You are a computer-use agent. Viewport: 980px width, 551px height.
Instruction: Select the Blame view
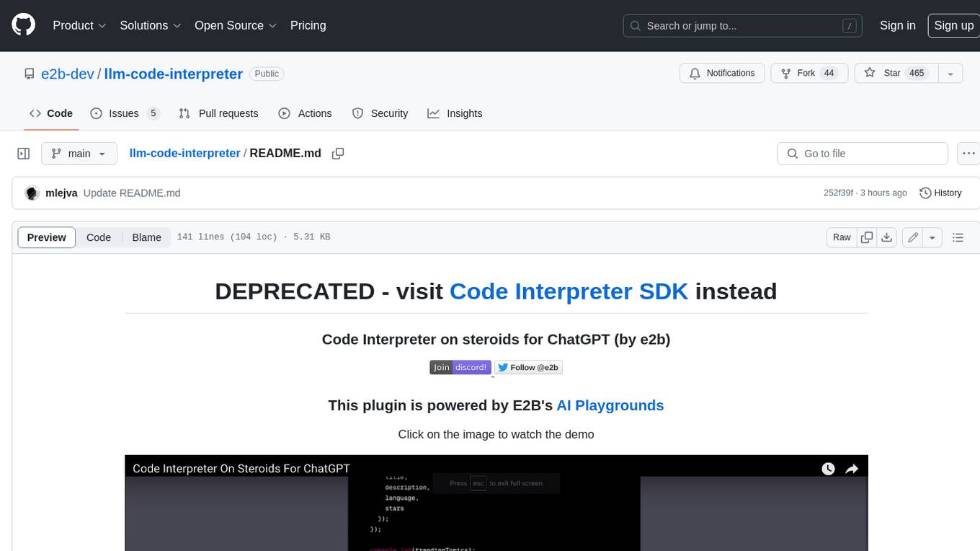coord(146,237)
